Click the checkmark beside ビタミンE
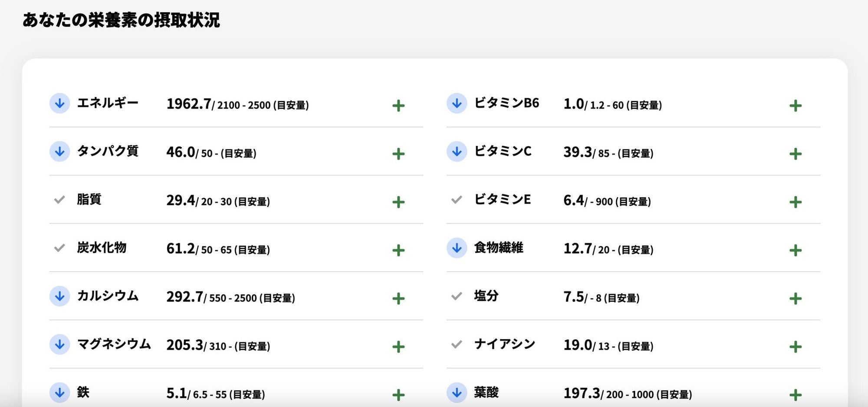Screen dimensions: 868x407 [x=457, y=200]
